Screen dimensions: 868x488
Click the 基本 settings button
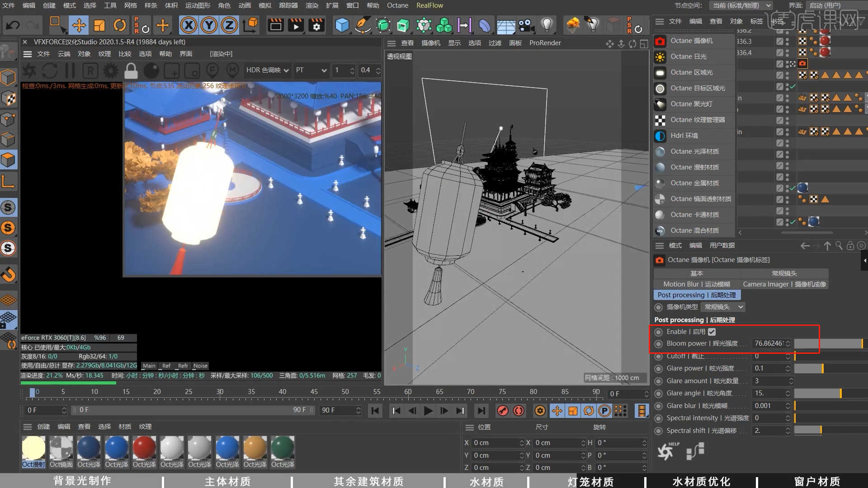[697, 273]
